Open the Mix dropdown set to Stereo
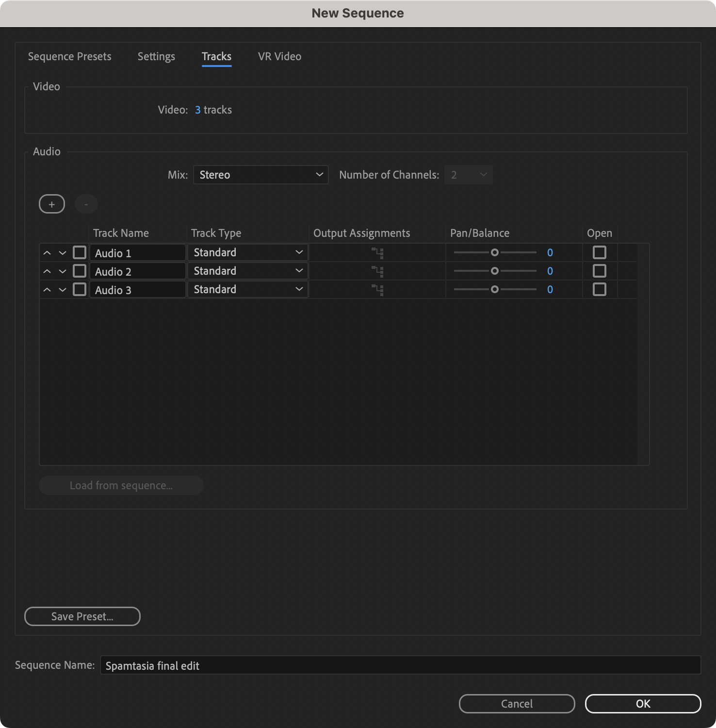Viewport: 716px width, 728px height. coord(261,175)
